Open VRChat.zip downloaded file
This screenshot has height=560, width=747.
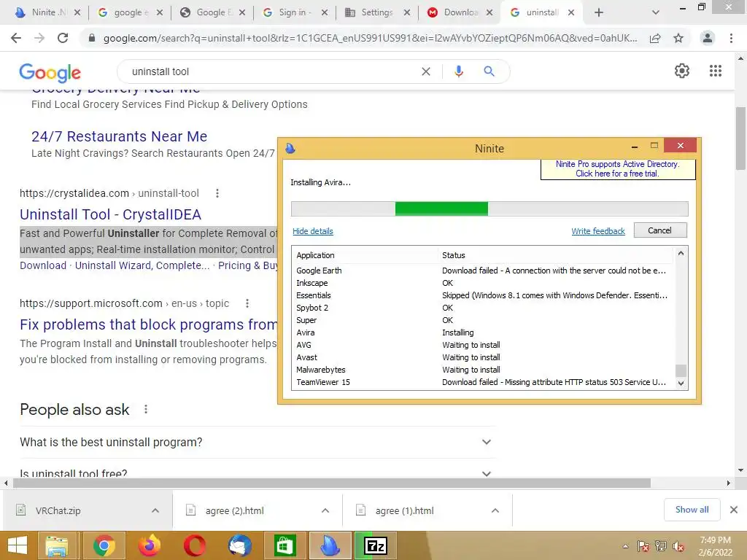click(58, 510)
